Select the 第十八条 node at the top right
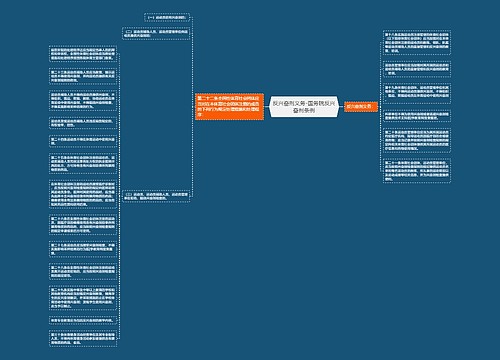Screen dimensions: 500x360 [x=417, y=43]
